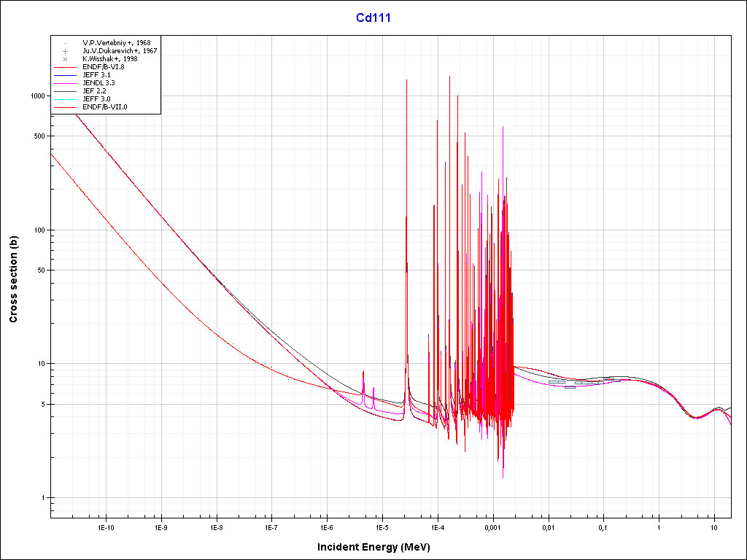
Task: Select the ENDF/B-VII.0 legend label
Action: coord(105,107)
